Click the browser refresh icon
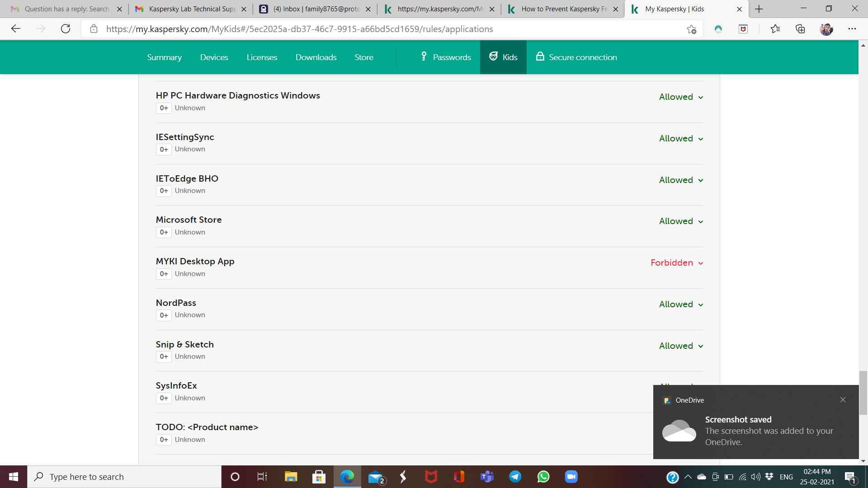 (x=66, y=29)
